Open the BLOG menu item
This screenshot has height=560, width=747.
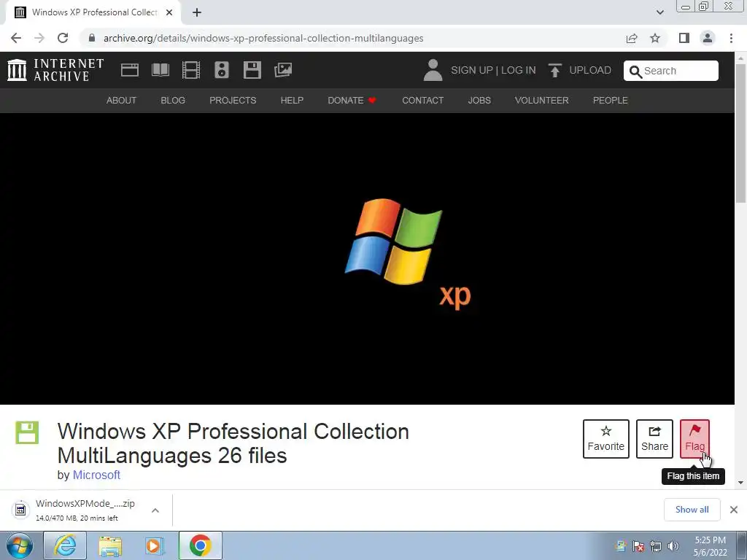point(173,101)
